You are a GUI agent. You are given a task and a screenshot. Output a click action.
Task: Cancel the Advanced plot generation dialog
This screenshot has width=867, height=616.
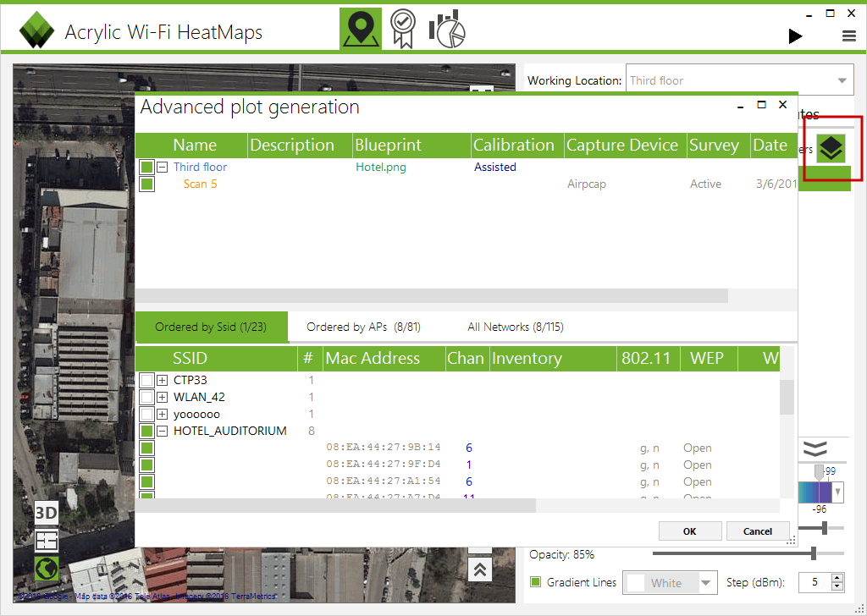pos(758,531)
